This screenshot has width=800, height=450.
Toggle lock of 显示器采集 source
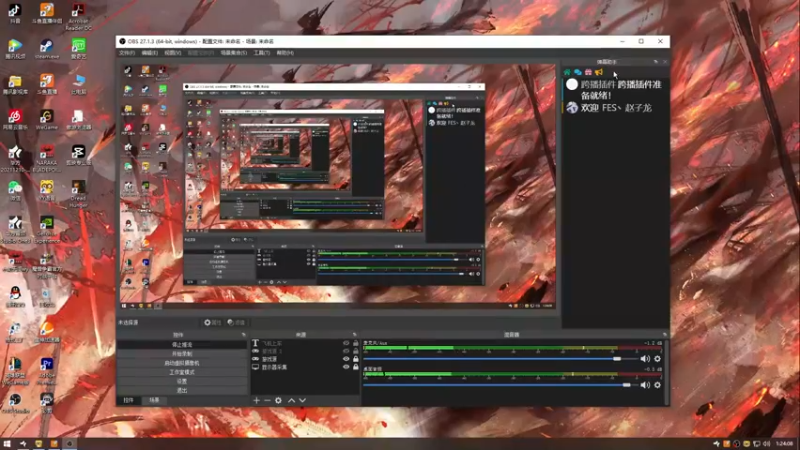click(x=356, y=367)
